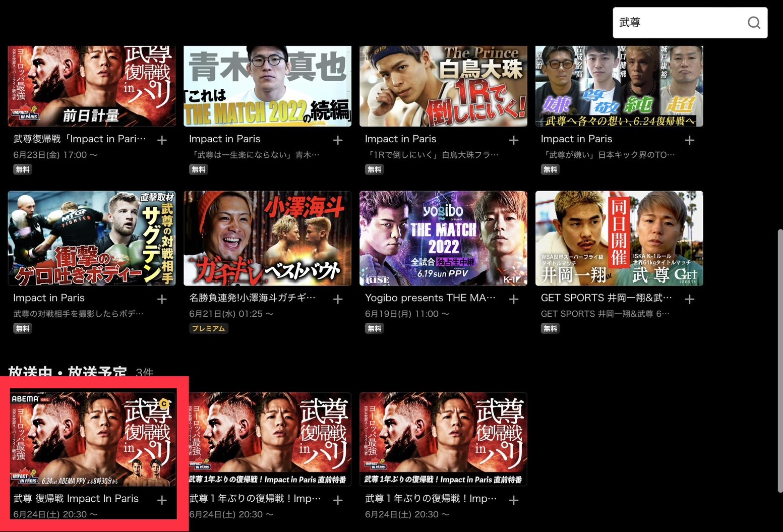This screenshot has width=783, height=532.
Task: Open the last 武尊１年ぶりの復帰戦！Imp… title
Action: click(x=431, y=499)
